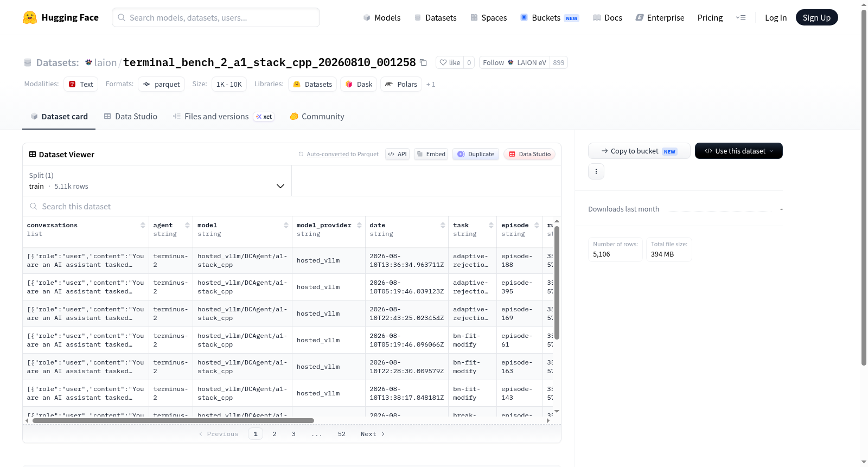This screenshot has width=868, height=467.
Task: Click the parquet format tag
Action: 161,84
